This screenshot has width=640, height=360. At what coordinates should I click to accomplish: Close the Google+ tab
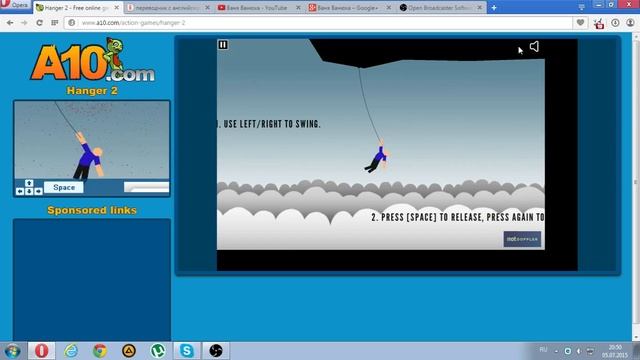tap(389, 8)
